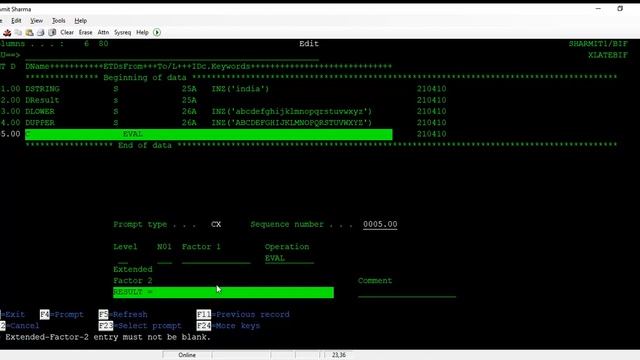
Task: Click the N01 input field
Action: tap(164, 258)
